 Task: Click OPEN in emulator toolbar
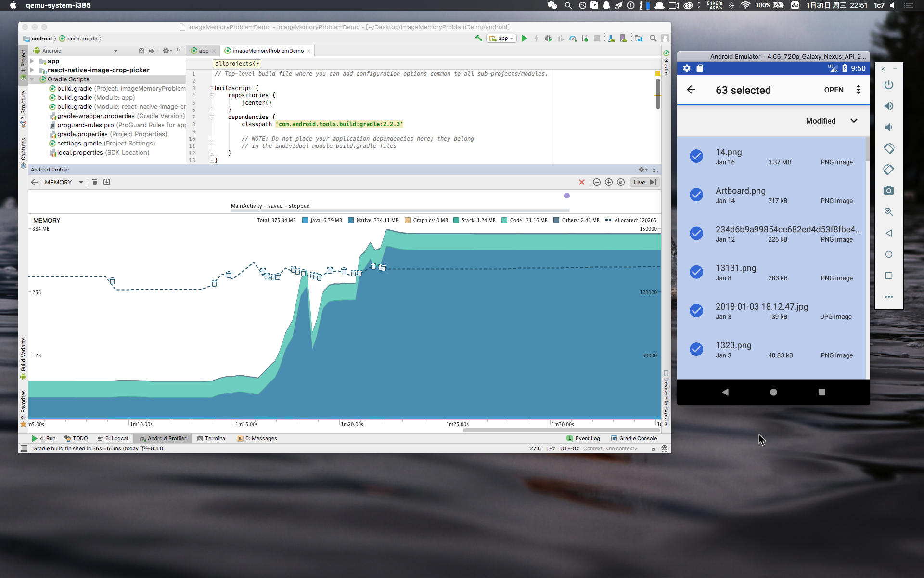(834, 90)
